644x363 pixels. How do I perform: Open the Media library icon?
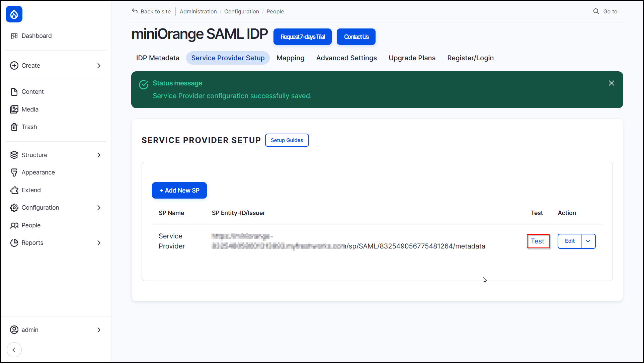click(14, 109)
